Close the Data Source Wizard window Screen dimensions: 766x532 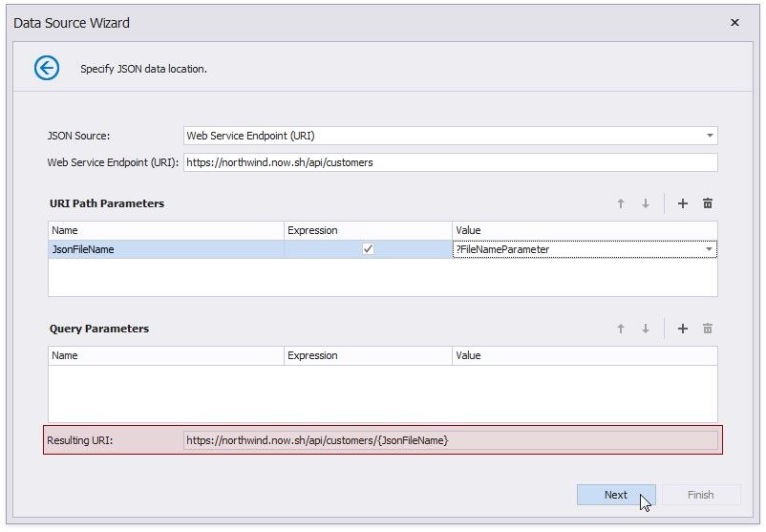[x=734, y=22]
